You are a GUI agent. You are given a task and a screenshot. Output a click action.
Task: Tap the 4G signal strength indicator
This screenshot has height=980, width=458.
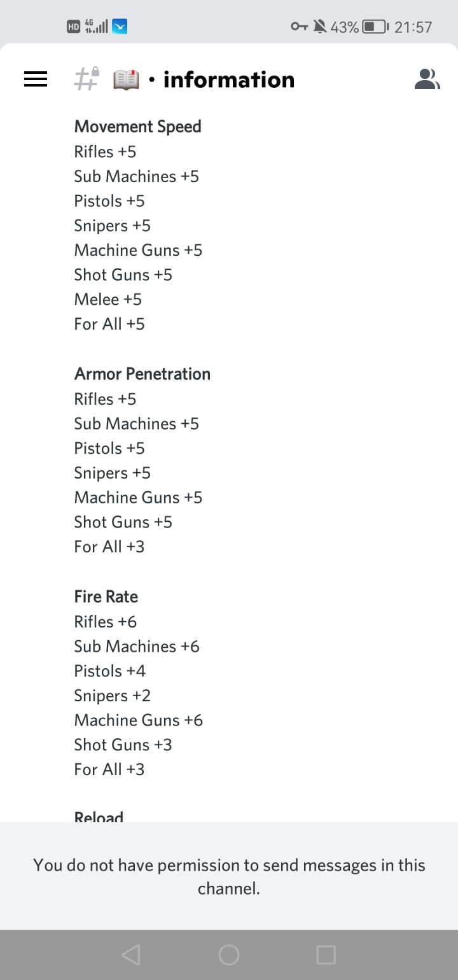pyautogui.click(x=96, y=27)
